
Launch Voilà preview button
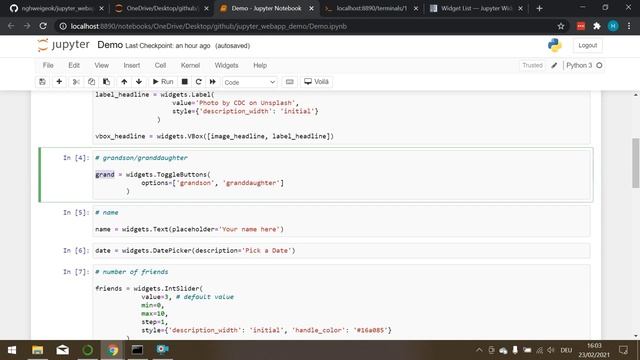(x=316, y=82)
